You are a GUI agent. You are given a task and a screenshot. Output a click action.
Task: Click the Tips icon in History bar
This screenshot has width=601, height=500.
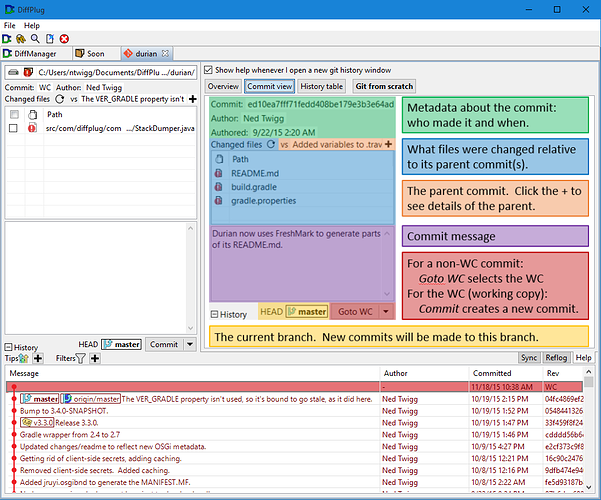pyautogui.click(x=23, y=358)
